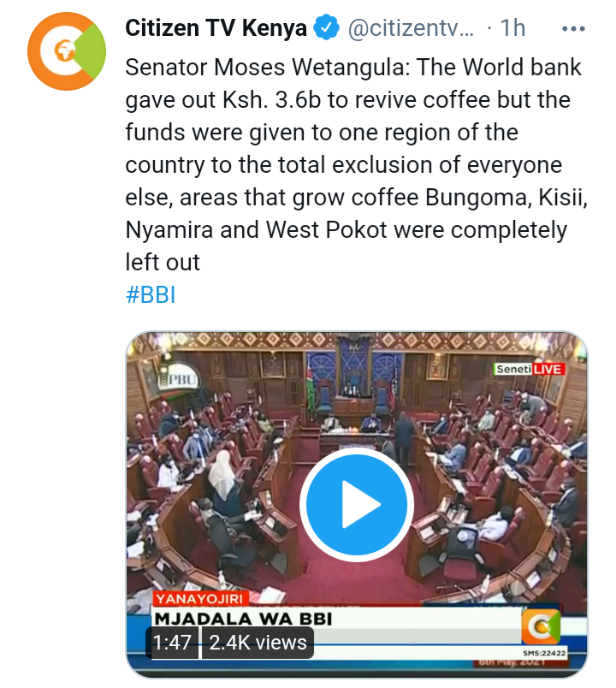Open the @citizentv handle link

[411, 28]
